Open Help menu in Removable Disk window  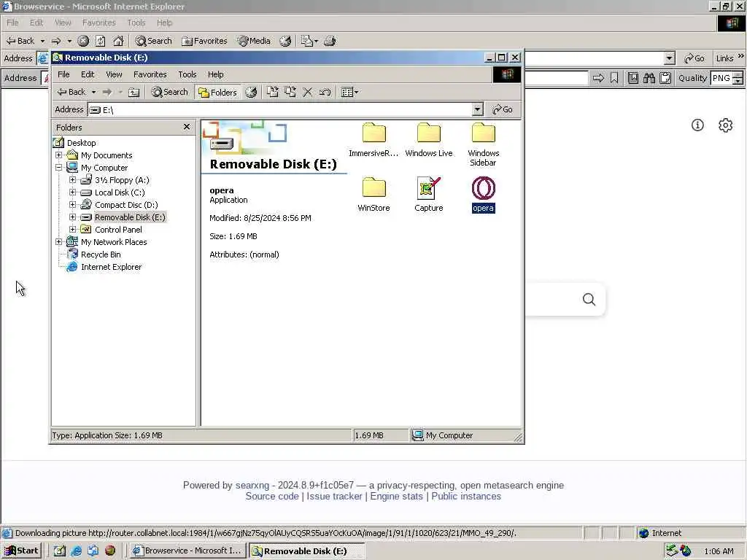point(215,75)
